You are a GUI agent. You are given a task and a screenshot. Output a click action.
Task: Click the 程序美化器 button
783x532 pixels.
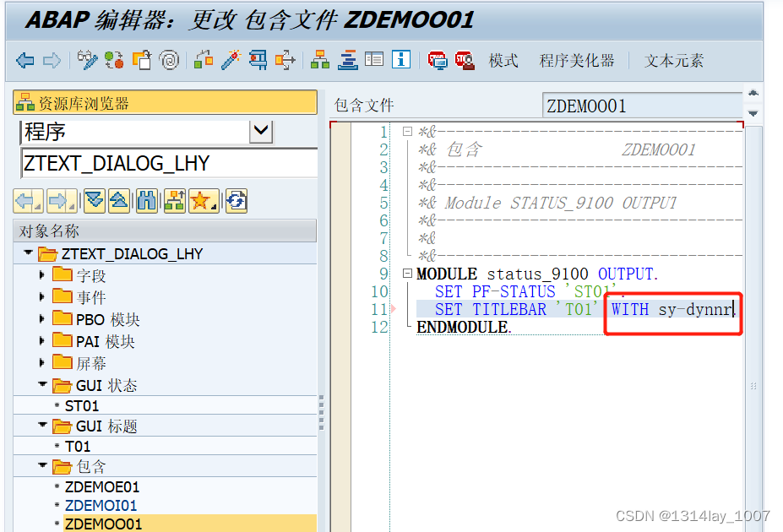(576, 60)
